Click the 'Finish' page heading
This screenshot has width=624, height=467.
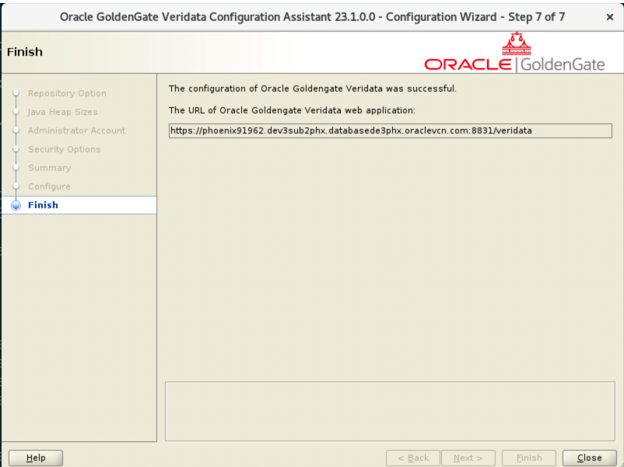[x=25, y=52]
